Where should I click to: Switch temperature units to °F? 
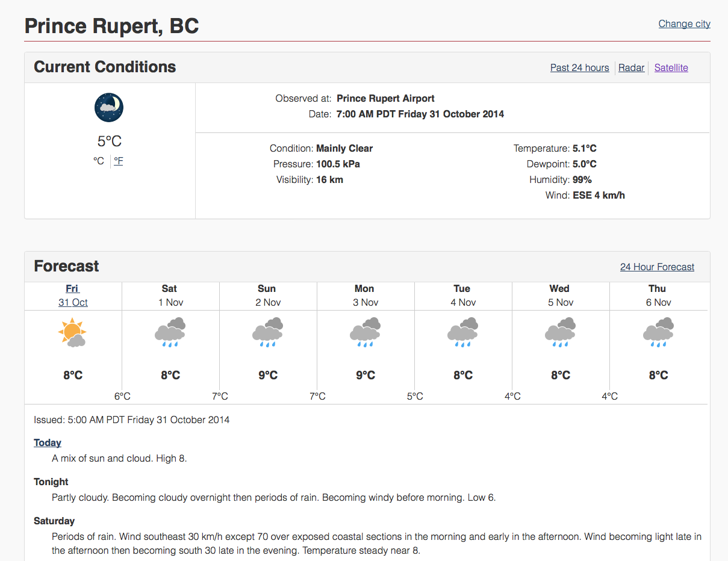pyautogui.click(x=119, y=161)
